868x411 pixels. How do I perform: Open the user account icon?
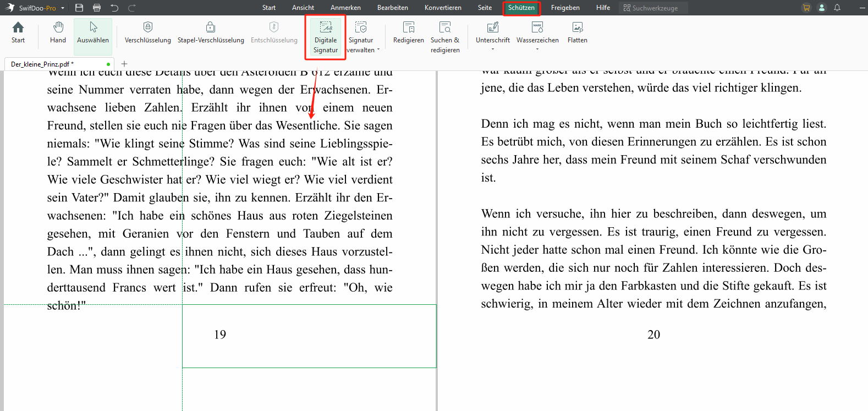[822, 8]
